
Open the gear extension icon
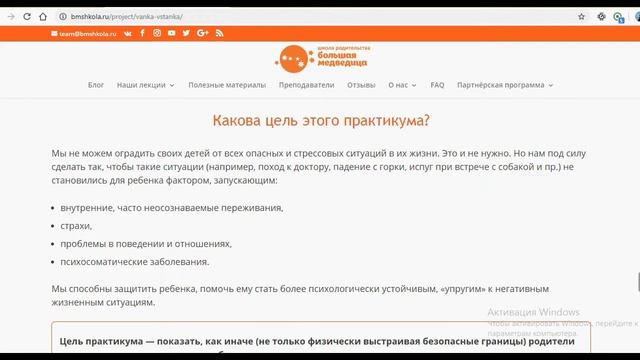pyautogui.click(x=601, y=17)
